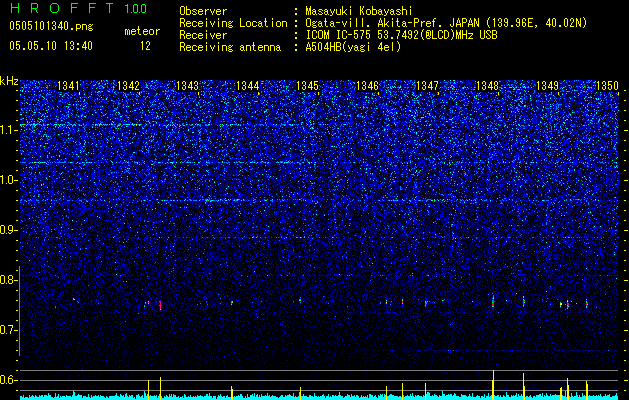Viewport: 629px width, 400px height.
Task: Click the 1341 time marker
Action: [x=69, y=86]
